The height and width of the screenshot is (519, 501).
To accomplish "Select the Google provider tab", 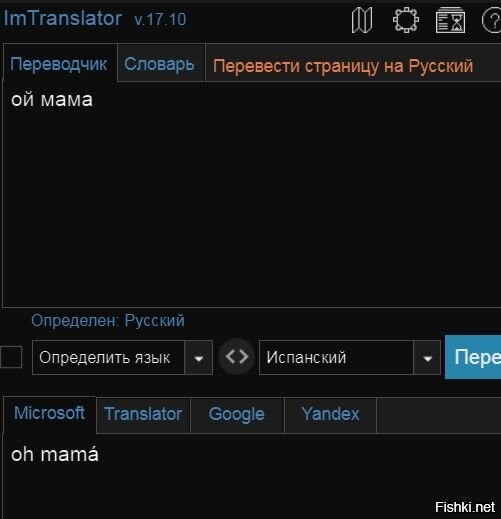I will 237,414.
